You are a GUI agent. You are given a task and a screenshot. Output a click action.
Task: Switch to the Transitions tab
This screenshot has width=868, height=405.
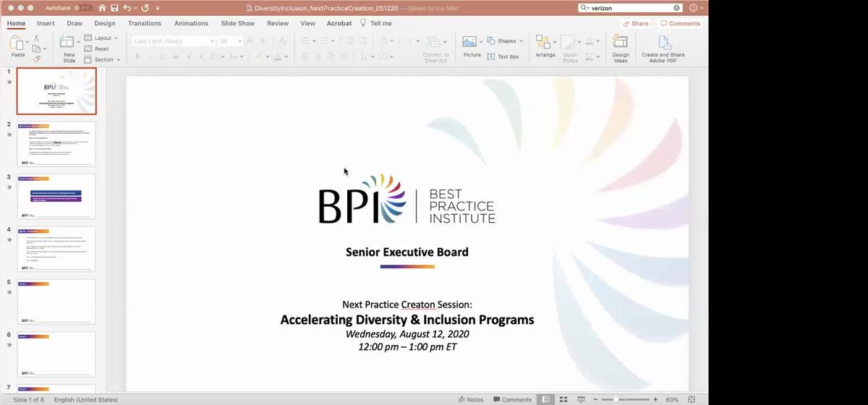(x=145, y=23)
